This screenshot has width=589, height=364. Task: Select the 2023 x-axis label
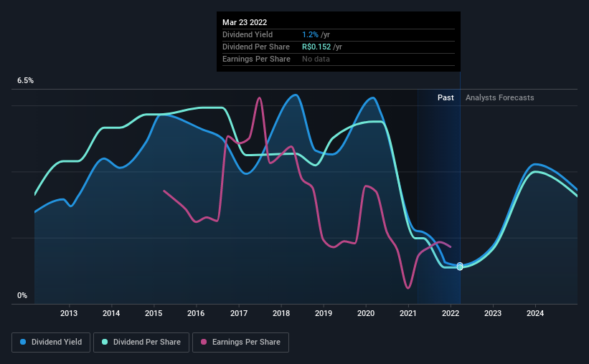click(493, 313)
